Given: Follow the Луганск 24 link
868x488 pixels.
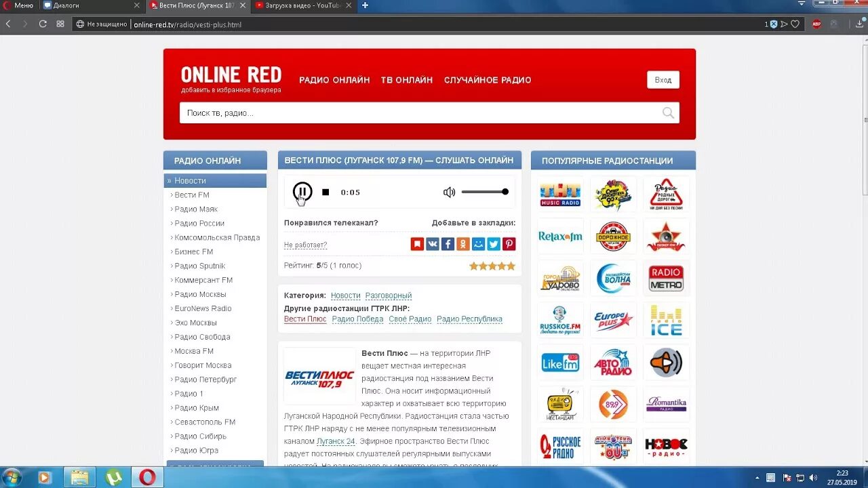Looking at the screenshot, I should [x=336, y=441].
